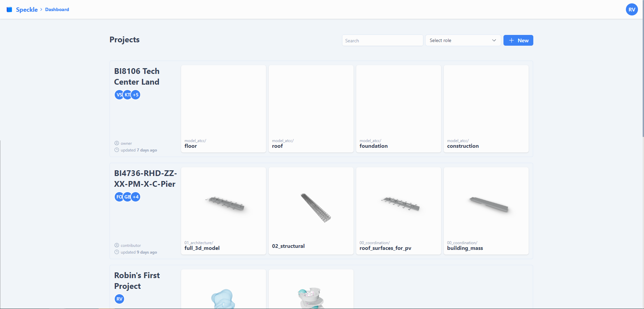The width and height of the screenshot is (644, 309).
Task: Click the GB contributor avatar
Action: pyautogui.click(x=127, y=197)
